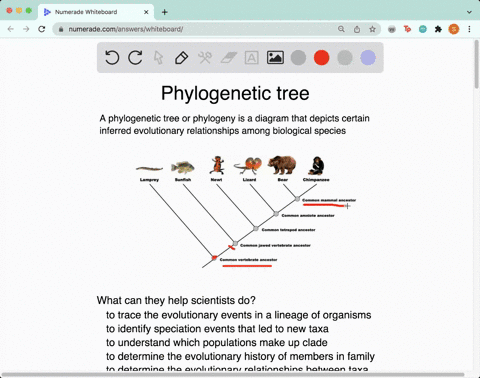Open the Chrome three-dot menu

(x=469, y=29)
